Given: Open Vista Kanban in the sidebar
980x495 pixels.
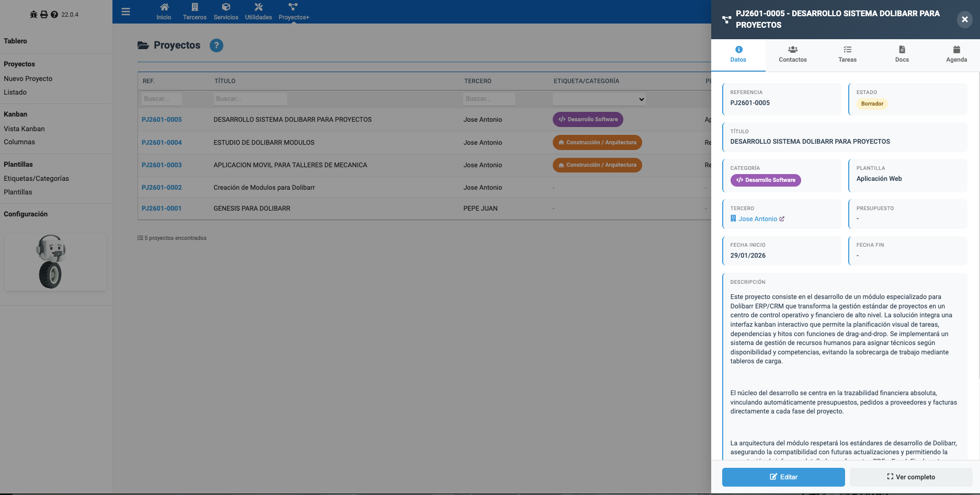Looking at the screenshot, I should pos(24,129).
